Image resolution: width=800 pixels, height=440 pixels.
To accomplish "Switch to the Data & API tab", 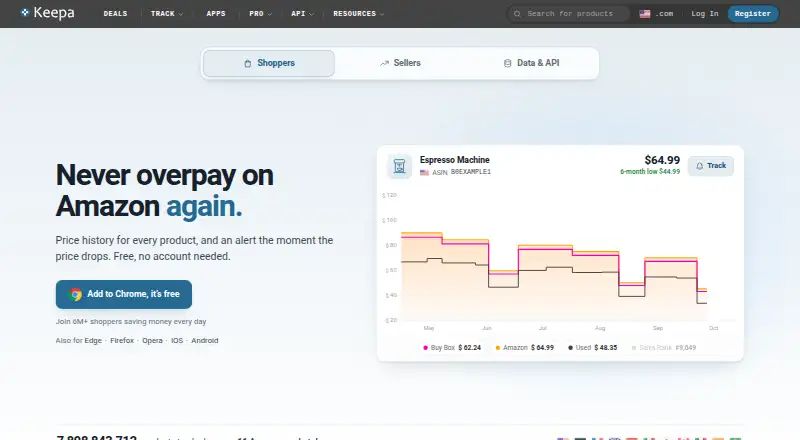I will click(x=531, y=63).
